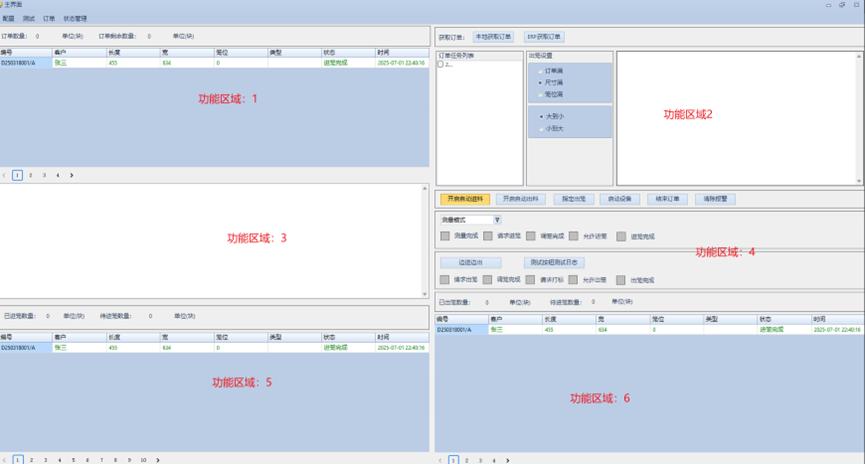
Task: Open the 配置 menu
Action: point(8,19)
